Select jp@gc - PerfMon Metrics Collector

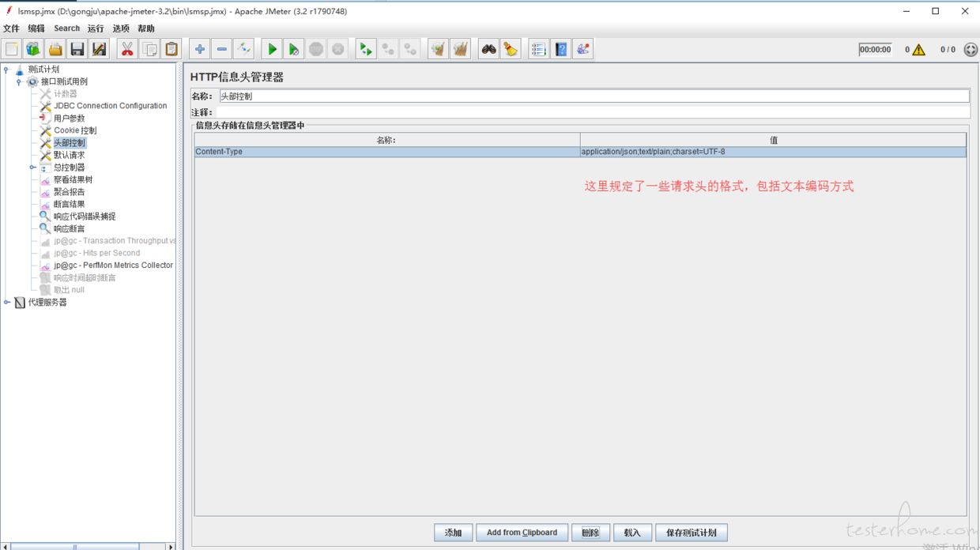click(x=113, y=266)
